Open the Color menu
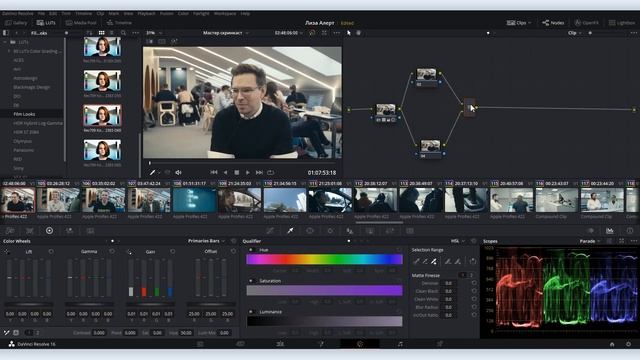 [x=183, y=13]
